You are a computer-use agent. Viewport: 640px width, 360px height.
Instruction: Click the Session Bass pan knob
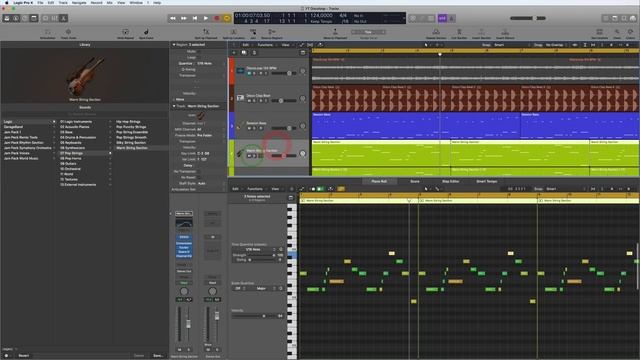tap(302, 126)
